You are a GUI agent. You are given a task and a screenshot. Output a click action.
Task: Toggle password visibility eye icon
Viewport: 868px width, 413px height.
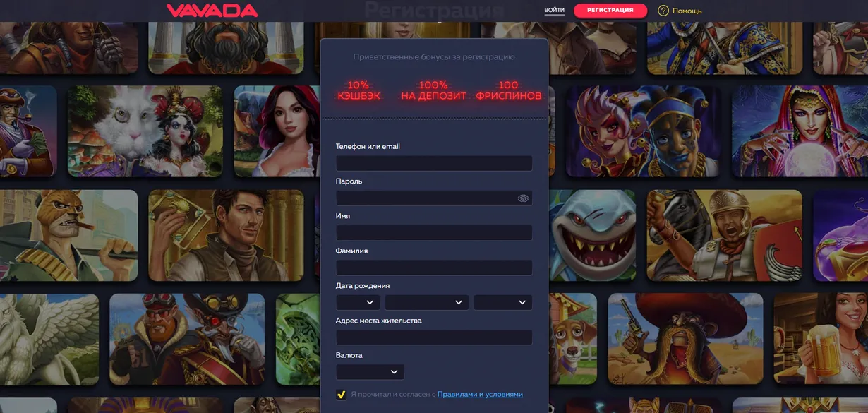[522, 198]
